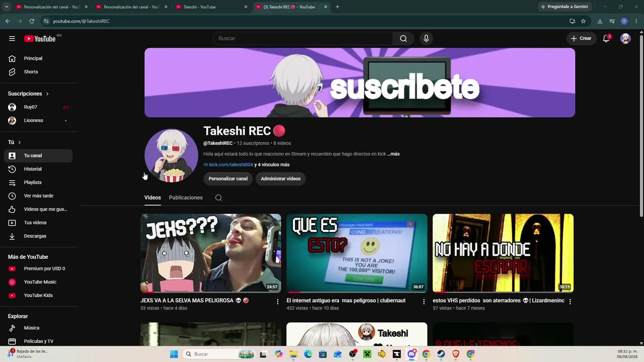This screenshot has height=362, width=644.
Task: Reload the page
Action: (x=32, y=21)
